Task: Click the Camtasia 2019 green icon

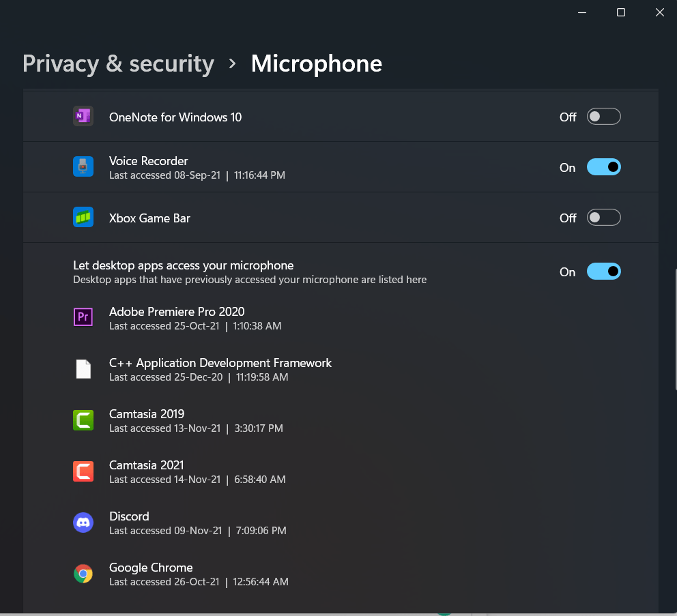Action: (x=83, y=420)
